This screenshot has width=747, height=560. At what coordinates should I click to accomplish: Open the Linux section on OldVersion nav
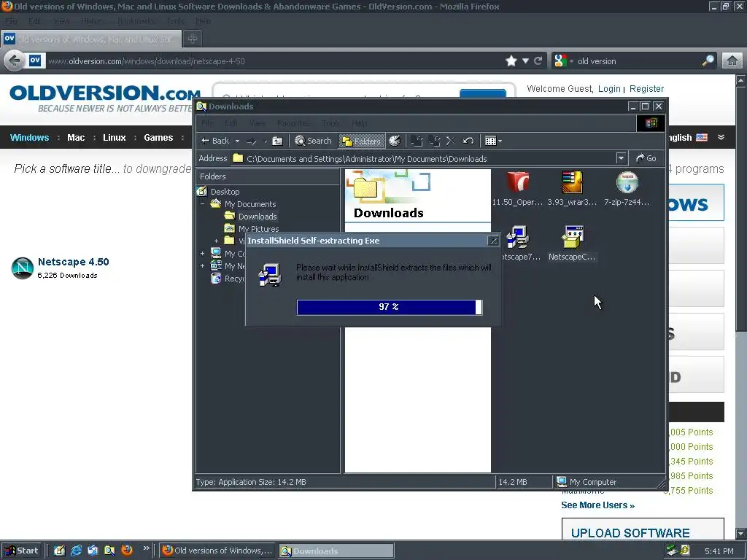click(115, 138)
